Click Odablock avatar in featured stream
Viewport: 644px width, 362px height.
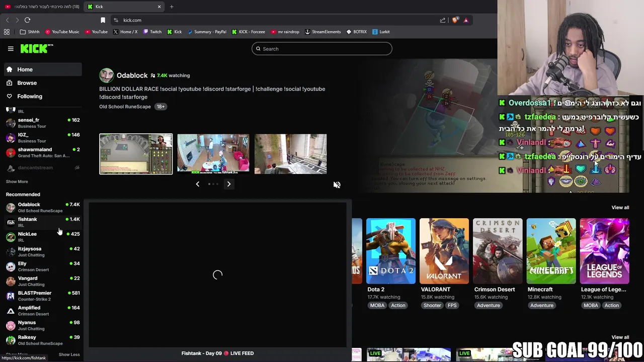[x=106, y=75]
